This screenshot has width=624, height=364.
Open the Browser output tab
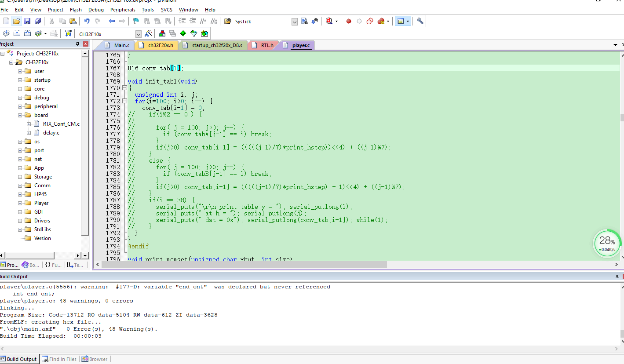pos(94,359)
